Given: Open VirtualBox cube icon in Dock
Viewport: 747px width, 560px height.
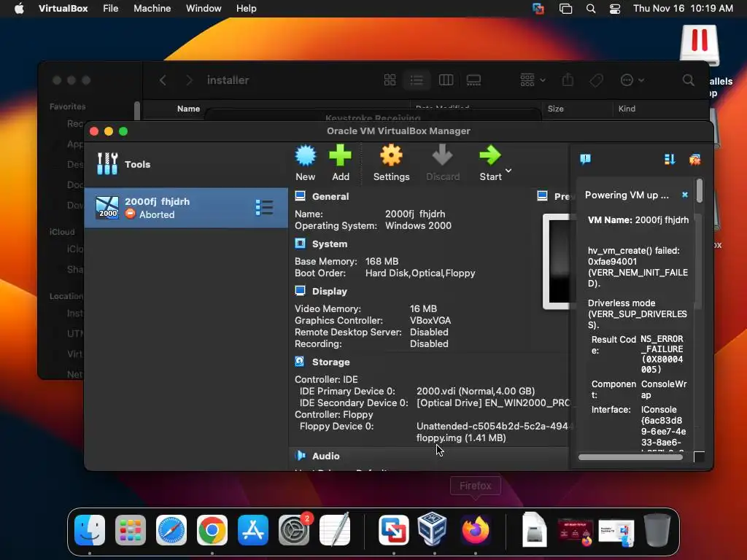Looking at the screenshot, I should (432, 529).
